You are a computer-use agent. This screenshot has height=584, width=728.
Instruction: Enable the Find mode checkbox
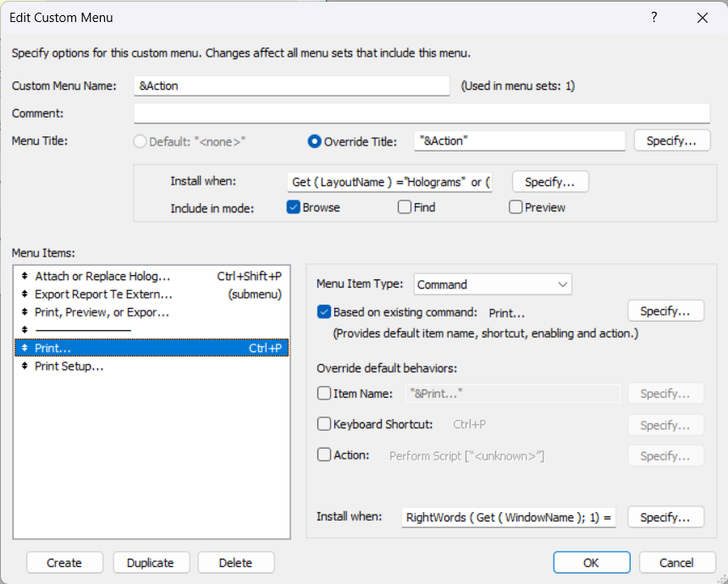405,207
